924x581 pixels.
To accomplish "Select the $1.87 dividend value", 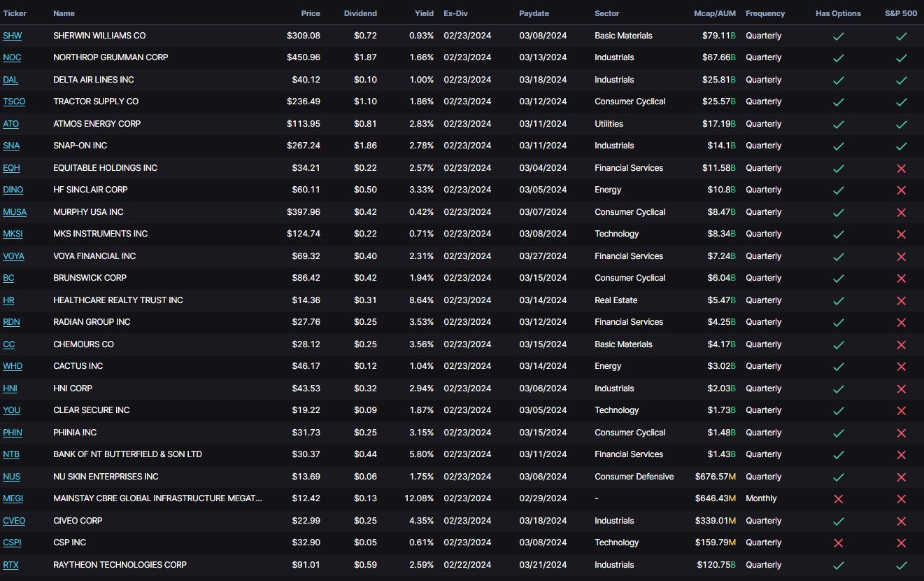I will pyautogui.click(x=365, y=57).
